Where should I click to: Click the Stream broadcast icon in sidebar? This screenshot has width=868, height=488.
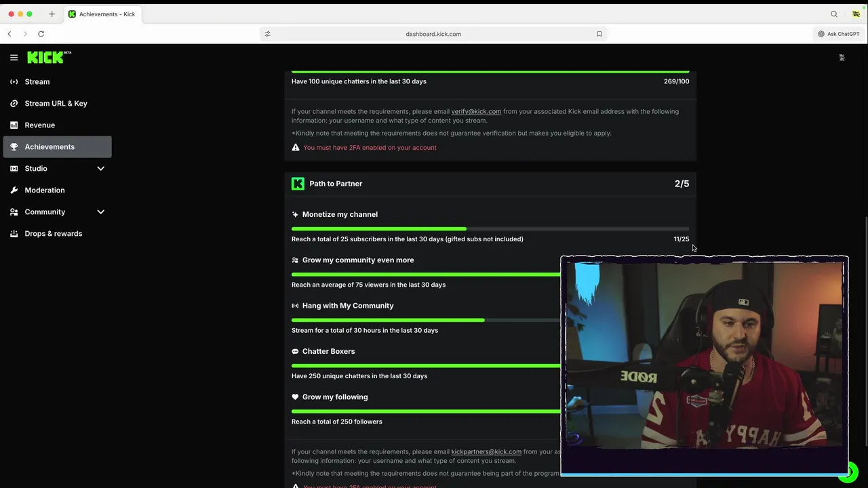pos(14,82)
